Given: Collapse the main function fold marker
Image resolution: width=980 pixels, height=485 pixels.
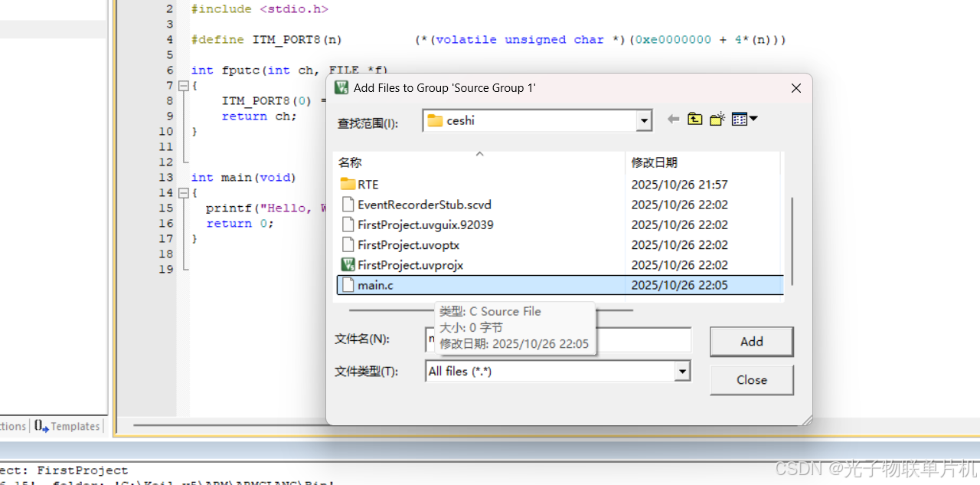Looking at the screenshot, I should pyautogui.click(x=183, y=193).
